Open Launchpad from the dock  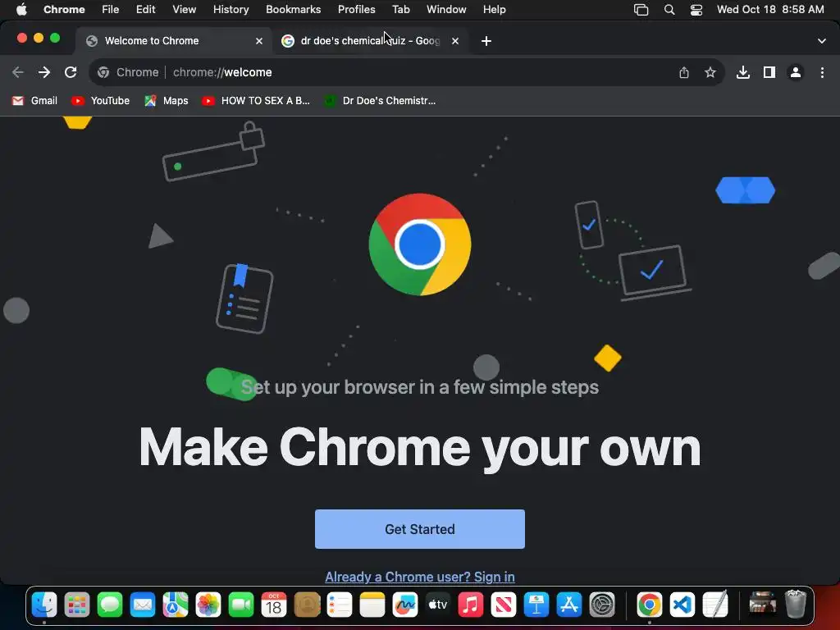pyautogui.click(x=77, y=605)
